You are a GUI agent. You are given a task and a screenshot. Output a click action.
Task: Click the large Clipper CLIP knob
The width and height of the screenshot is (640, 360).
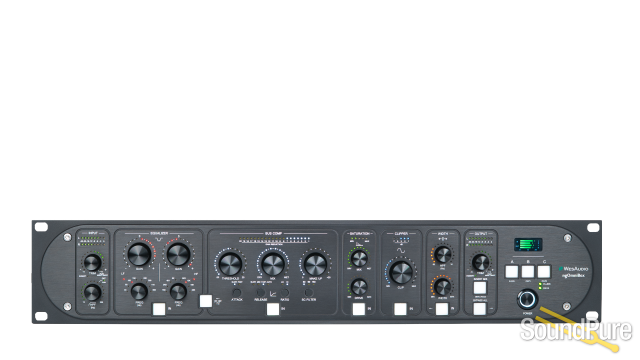tap(401, 273)
